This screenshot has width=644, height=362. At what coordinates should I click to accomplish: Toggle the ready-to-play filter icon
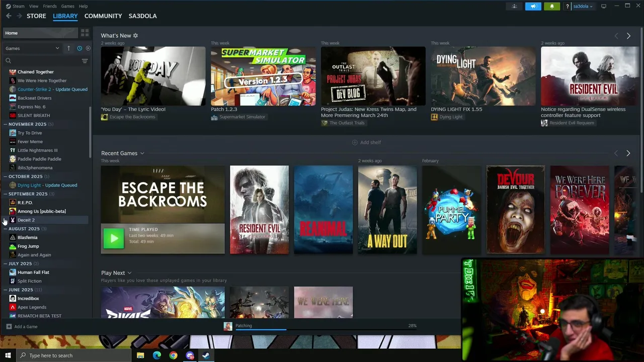[x=88, y=48]
